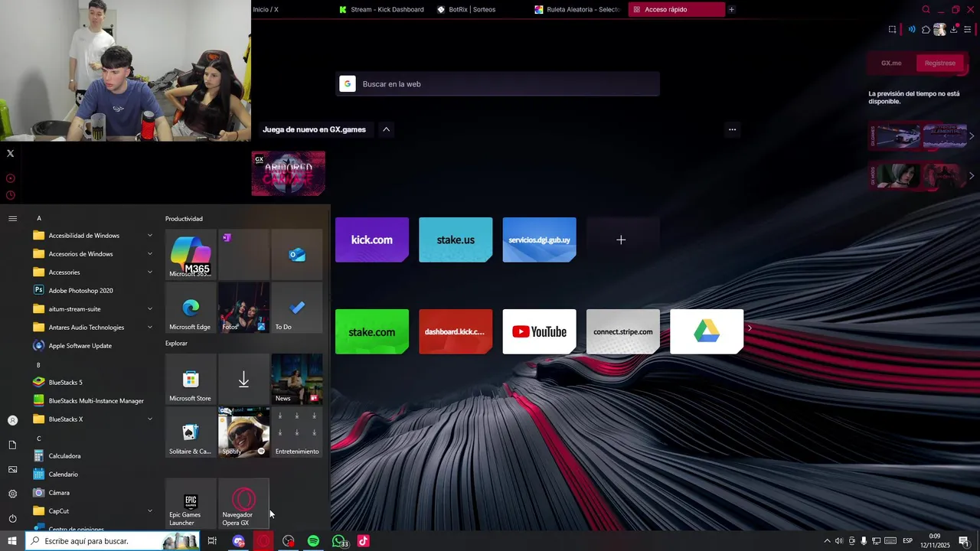Open the Microsoft Store tile
Viewport: 980px width, 551px height.
191,379
